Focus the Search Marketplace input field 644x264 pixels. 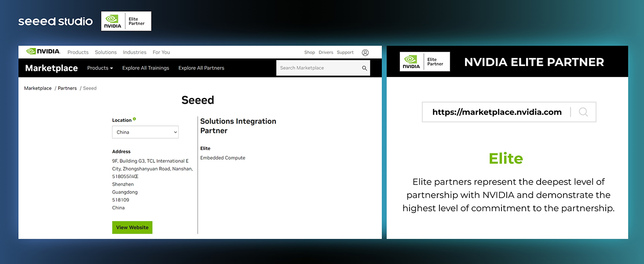tap(323, 68)
